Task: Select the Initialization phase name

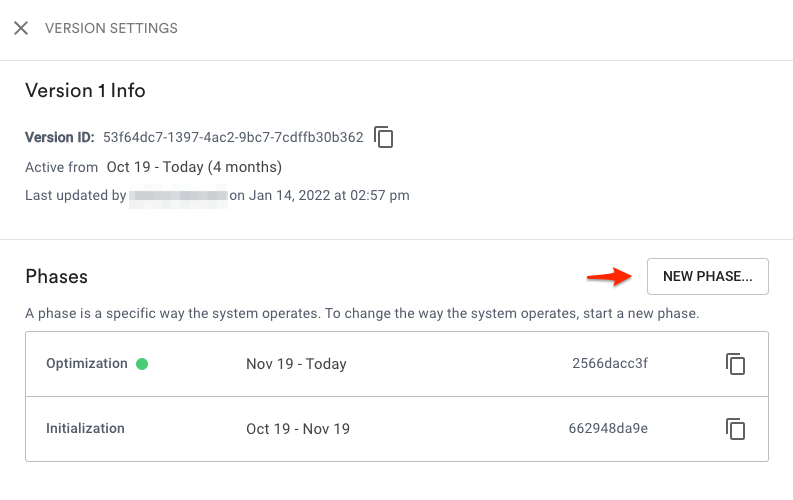Action: [85, 429]
